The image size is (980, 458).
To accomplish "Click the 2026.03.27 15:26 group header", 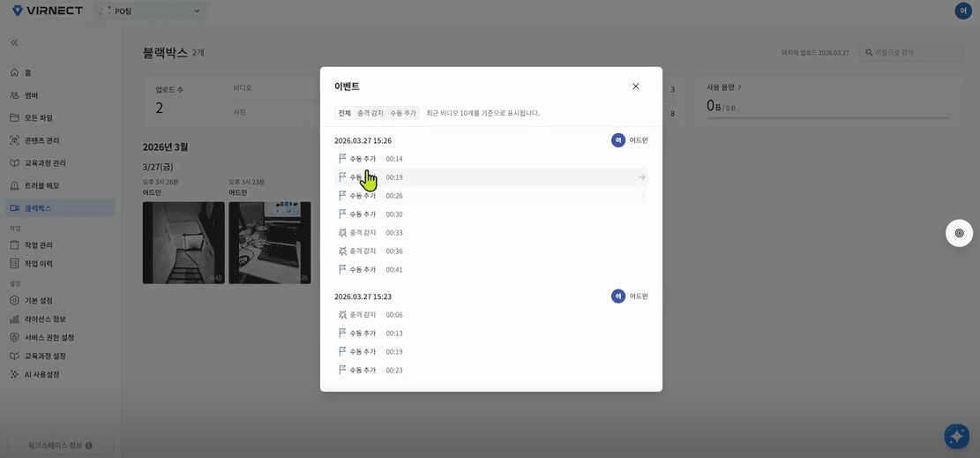I will [x=363, y=141].
